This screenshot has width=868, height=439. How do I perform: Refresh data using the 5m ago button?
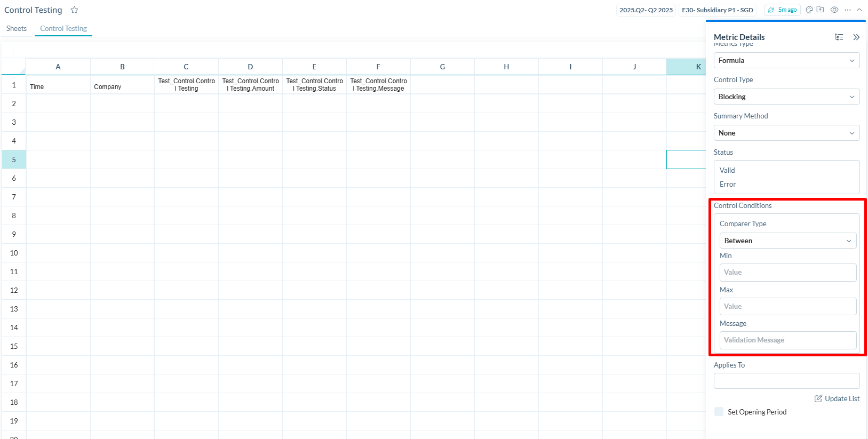click(x=783, y=10)
